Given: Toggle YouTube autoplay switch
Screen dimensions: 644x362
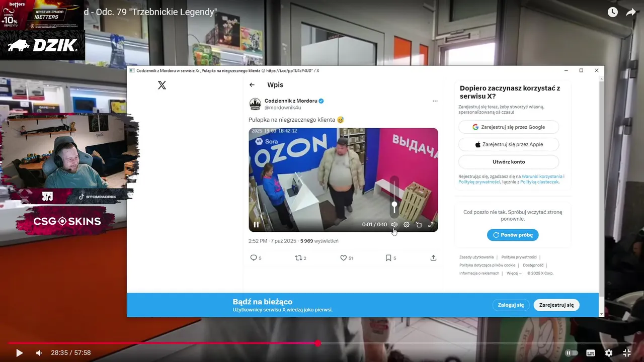Looking at the screenshot, I should pos(572,353).
